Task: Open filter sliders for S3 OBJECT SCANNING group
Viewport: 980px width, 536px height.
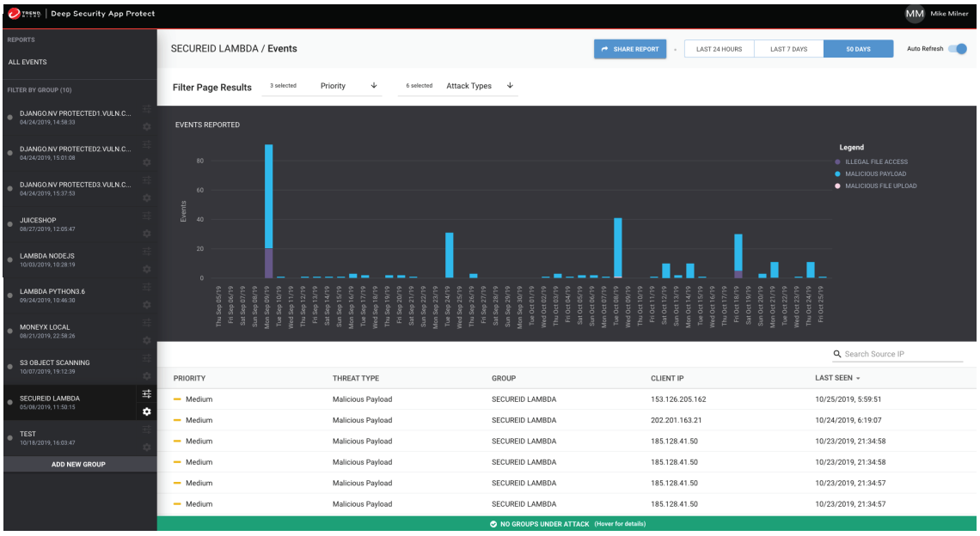Action: point(147,358)
